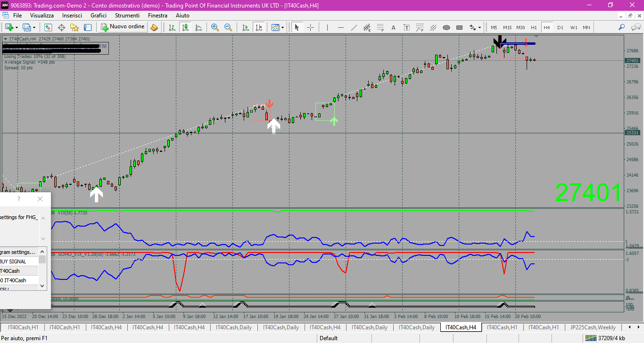
Task: Switch to the H4 timeframe
Action: pos(547,27)
